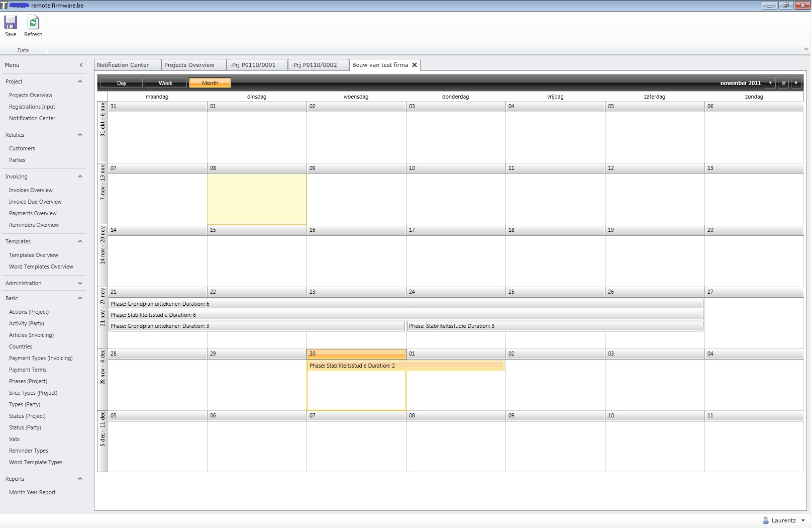Collapse the Reports menu section

[x=80, y=479]
